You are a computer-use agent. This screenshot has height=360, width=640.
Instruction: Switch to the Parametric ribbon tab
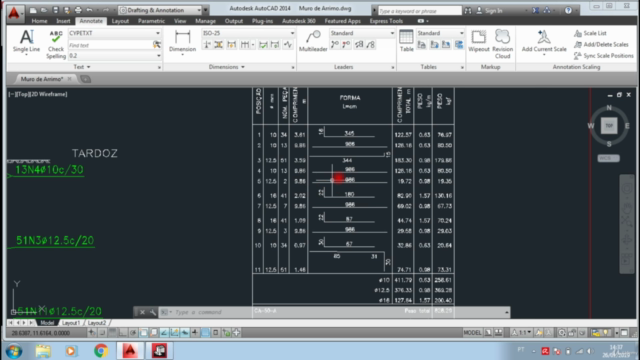pos(151,21)
